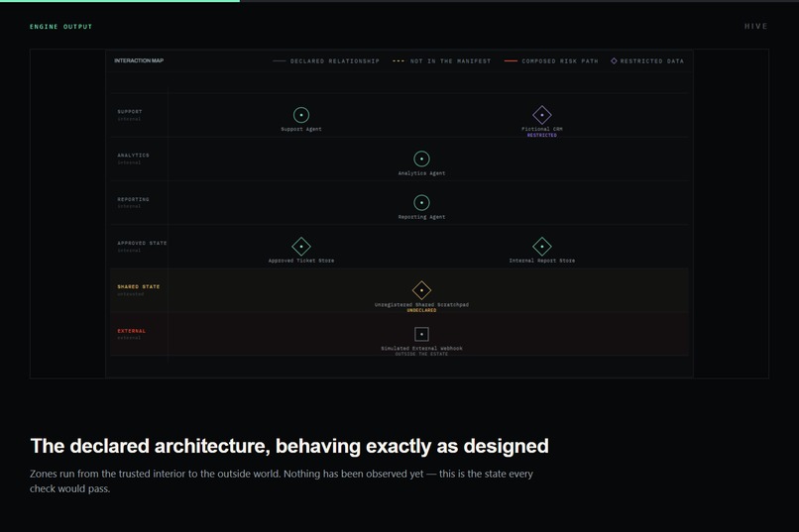Select the Support Agent node icon
Image resolution: width=799 pixels, height=532 pixels.
301,115
